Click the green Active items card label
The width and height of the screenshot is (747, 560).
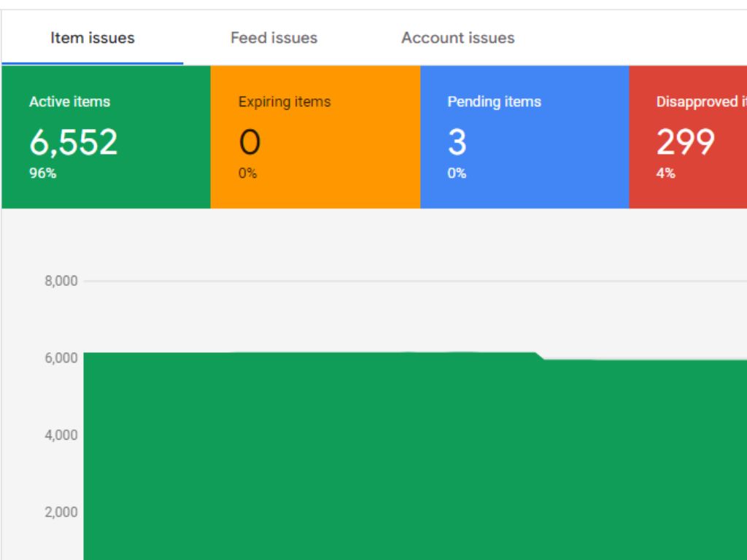pos(69,102)
